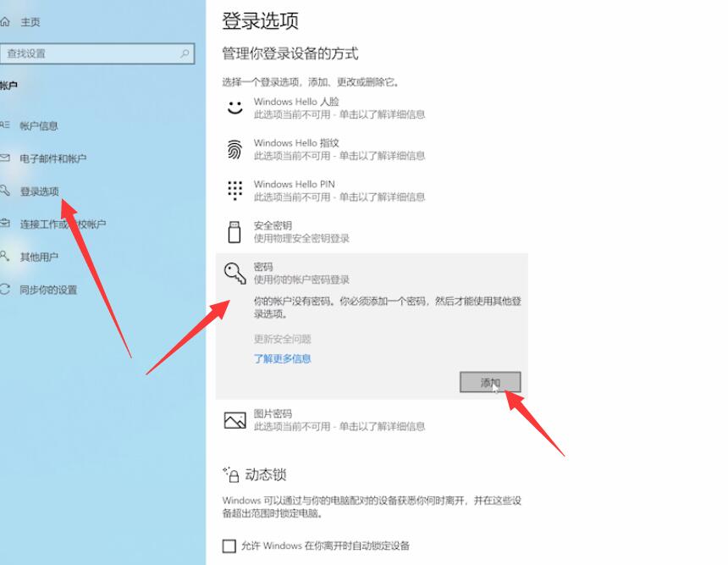Viewport: 728px width, 565px height.
Task: Click the envelope icon beside 电子邮件和帐户
Action: [4, 158]
